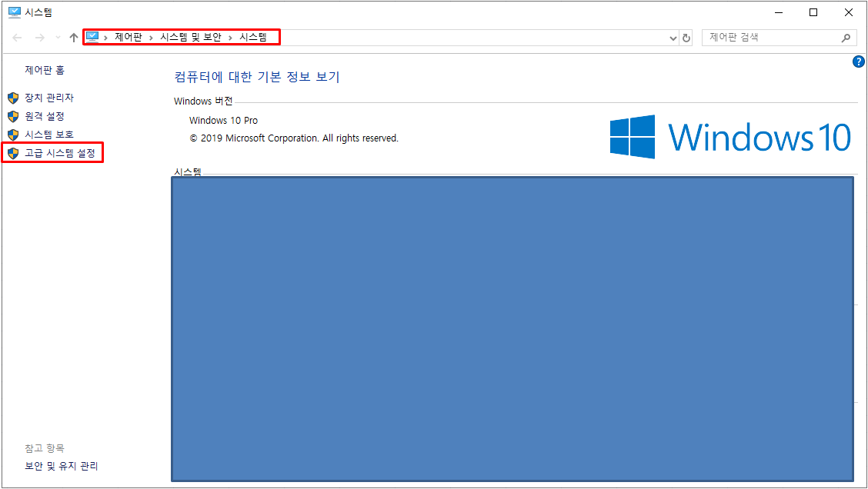Expand chevron after 제어판 breadcrumb
The height and width of the screenshot is (489, 868).
[151, 38]
